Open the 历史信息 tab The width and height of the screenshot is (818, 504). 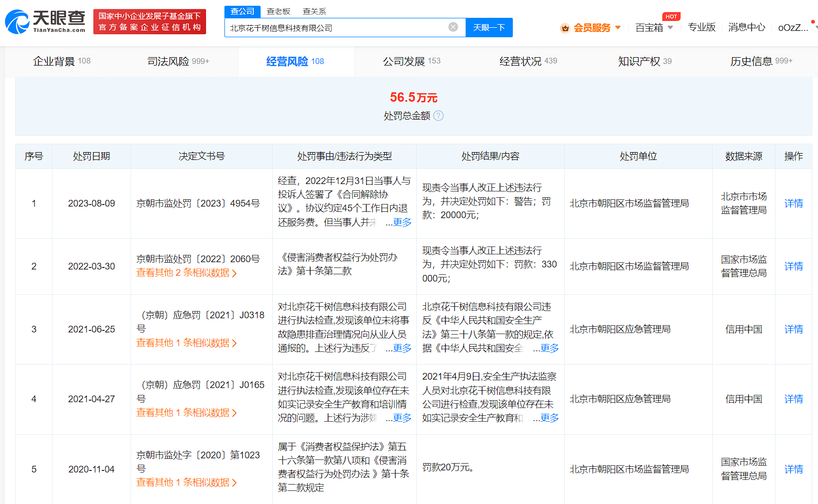(761, 61)
